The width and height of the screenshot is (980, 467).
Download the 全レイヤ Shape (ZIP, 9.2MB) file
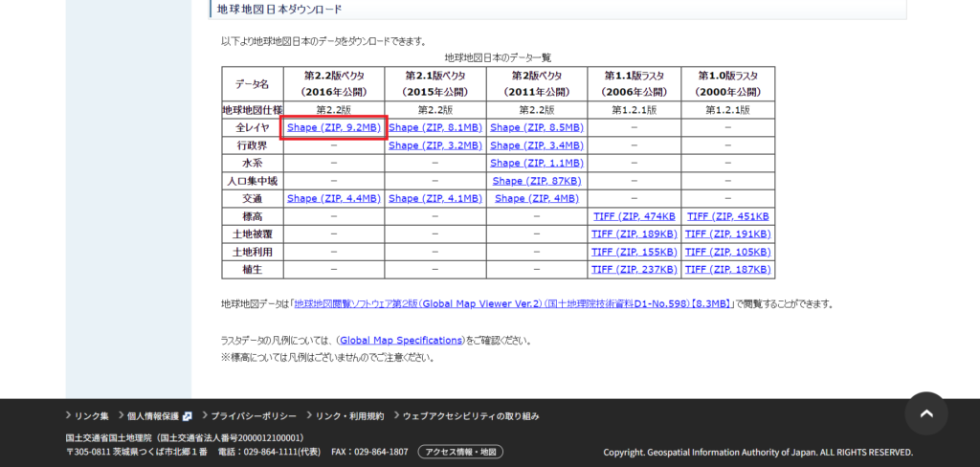334,127
